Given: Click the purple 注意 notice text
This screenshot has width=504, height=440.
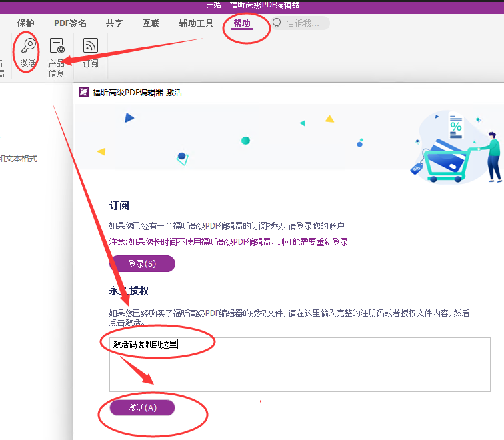Looking at the screenshot, I should 231,242.
